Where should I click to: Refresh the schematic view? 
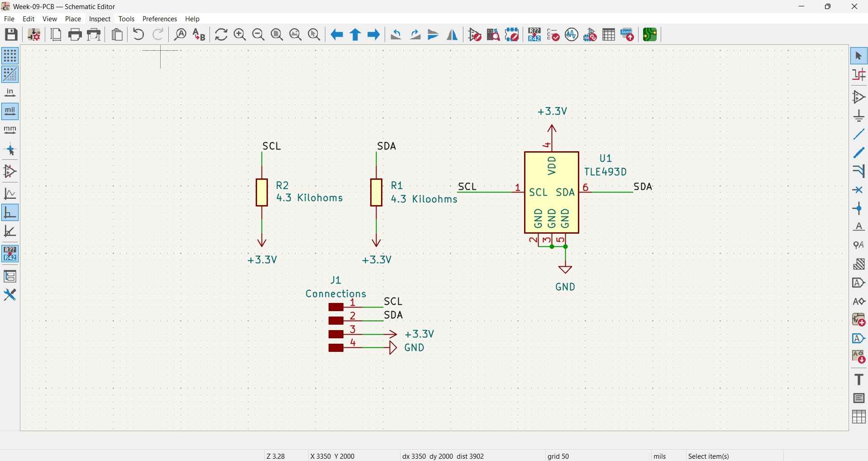tap(221, 34)
